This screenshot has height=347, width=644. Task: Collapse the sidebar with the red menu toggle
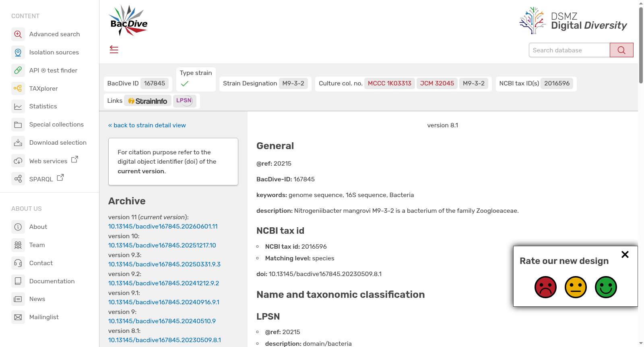click(x=114, y=50)
